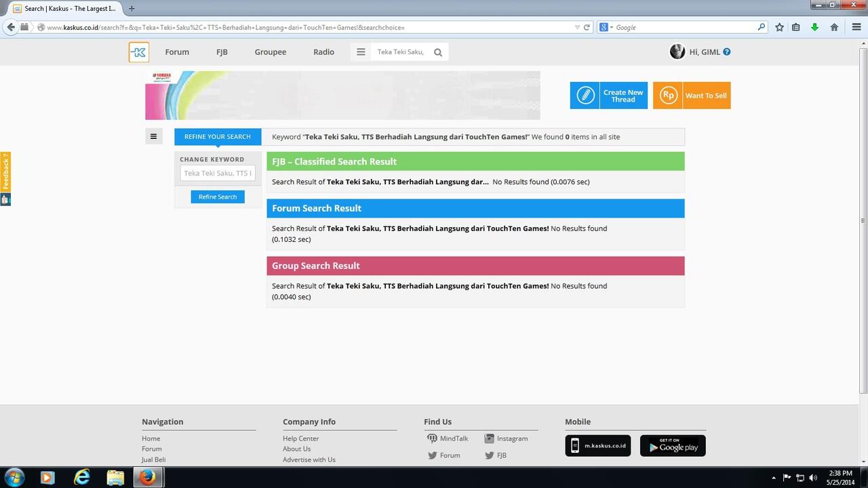868x488 pixels.
Task: Click the Forum Search Result header
Action: (x=475, y=208)
